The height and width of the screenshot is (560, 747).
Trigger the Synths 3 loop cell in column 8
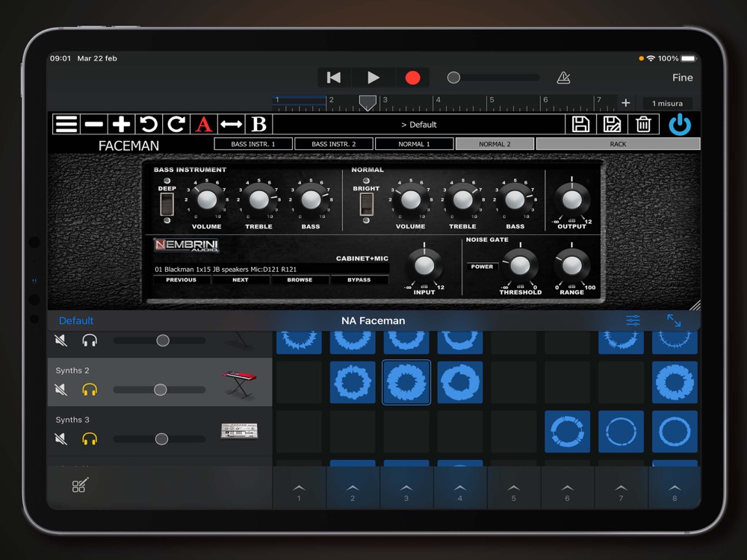point(675,432)
